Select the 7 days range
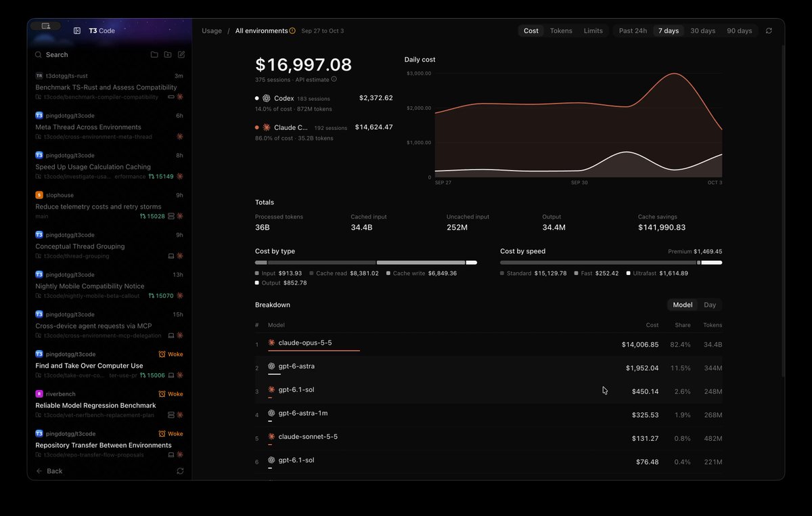Screen dimensions: 812x516 (669, 30)
